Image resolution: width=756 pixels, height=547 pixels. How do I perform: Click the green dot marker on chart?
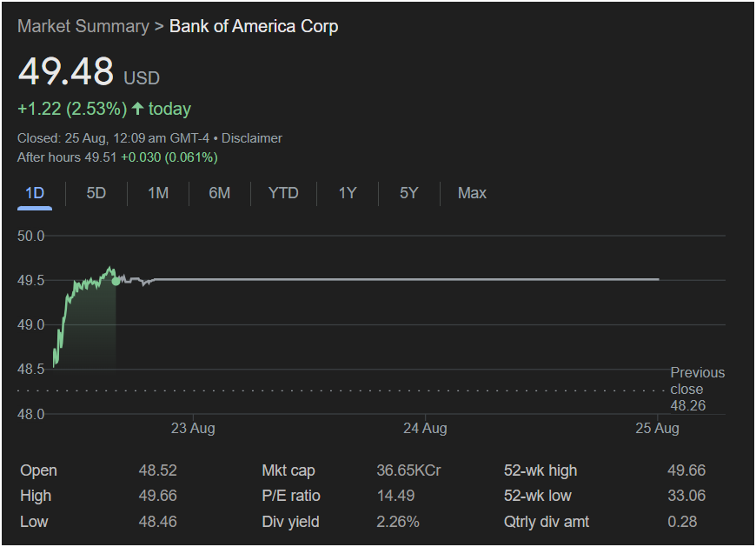tap(116, 281)
